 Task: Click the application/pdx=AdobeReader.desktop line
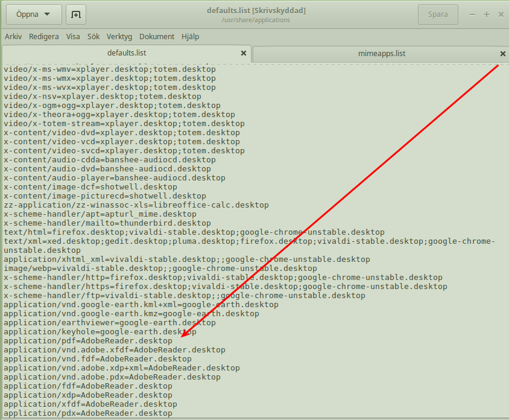[x=88, y=414]
